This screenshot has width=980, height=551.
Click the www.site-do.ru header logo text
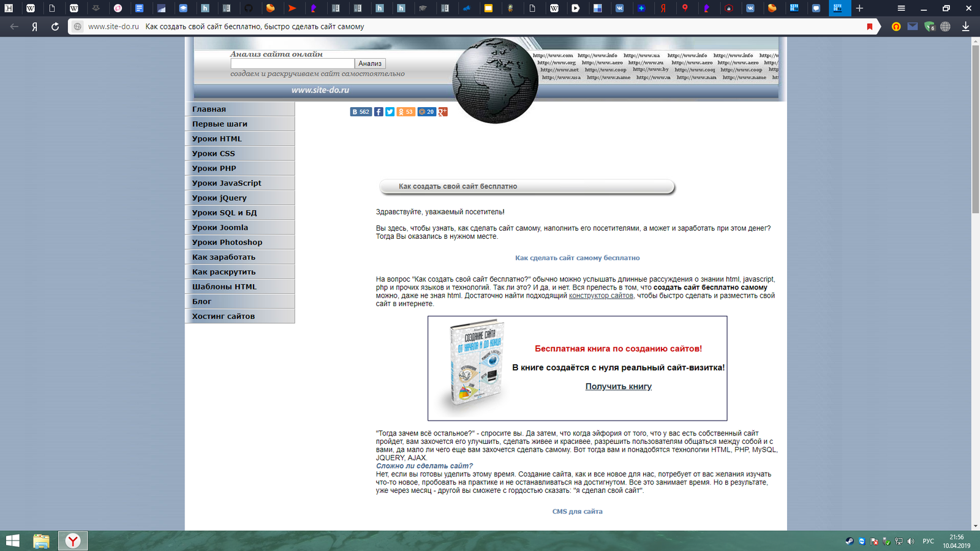[320, 90]
